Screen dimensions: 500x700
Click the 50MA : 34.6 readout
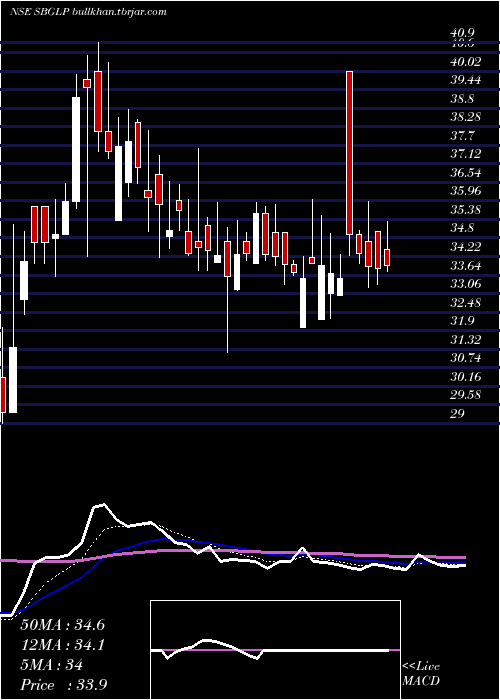(62, 625)
